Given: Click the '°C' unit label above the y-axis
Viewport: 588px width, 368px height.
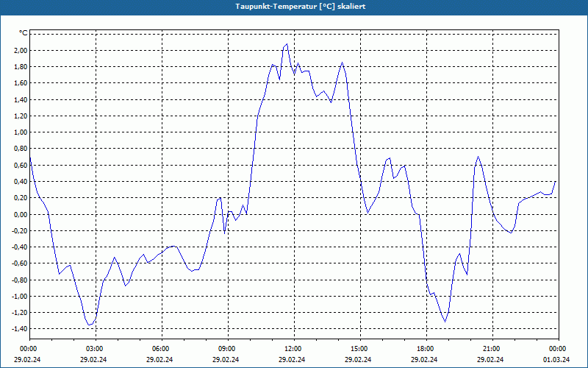Looking at the screenshot, I should 24,33.
